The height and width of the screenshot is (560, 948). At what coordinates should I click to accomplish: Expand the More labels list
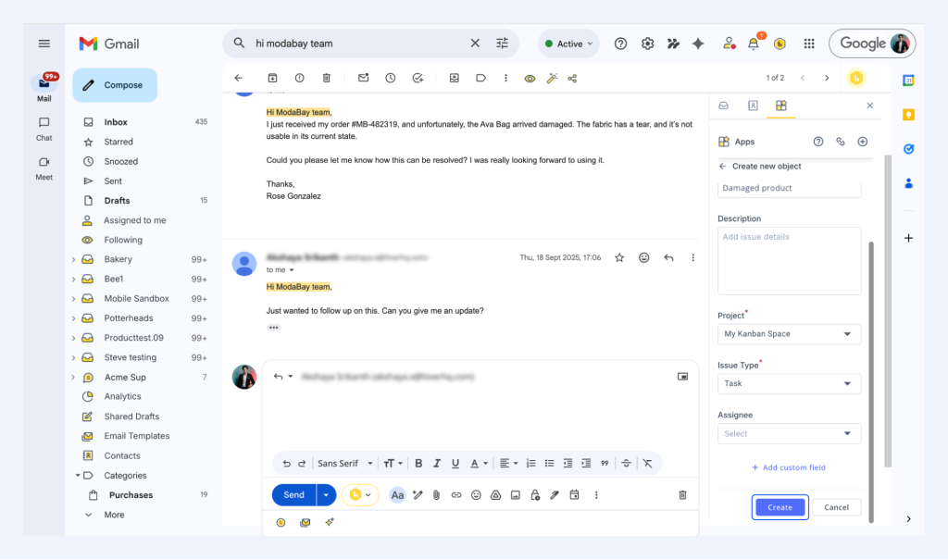(x=114, y=515)
